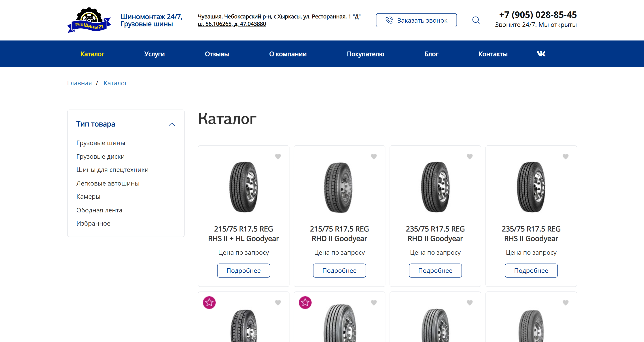
Task: Click the heart on second-row first tire card
Action: [x=278, y=302]
